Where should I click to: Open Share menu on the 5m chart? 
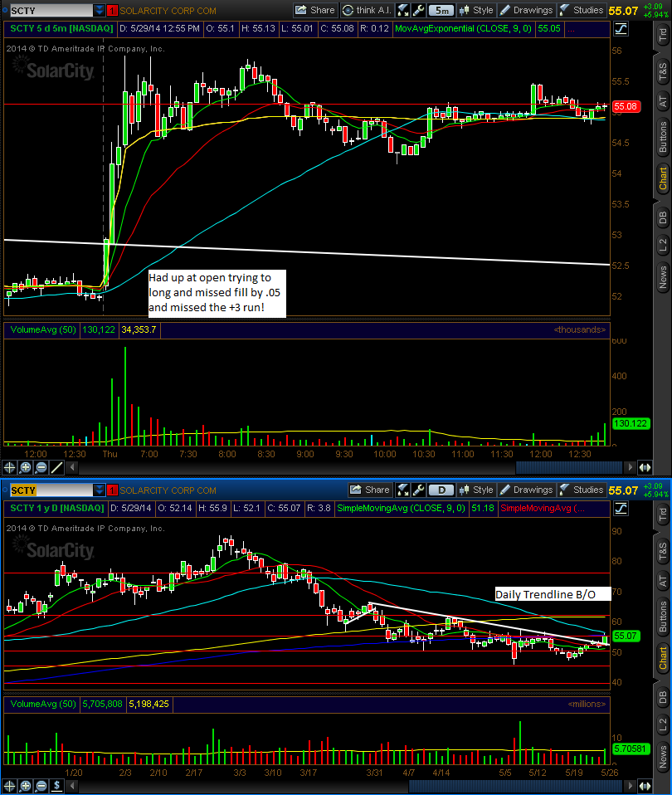point(314,10)
